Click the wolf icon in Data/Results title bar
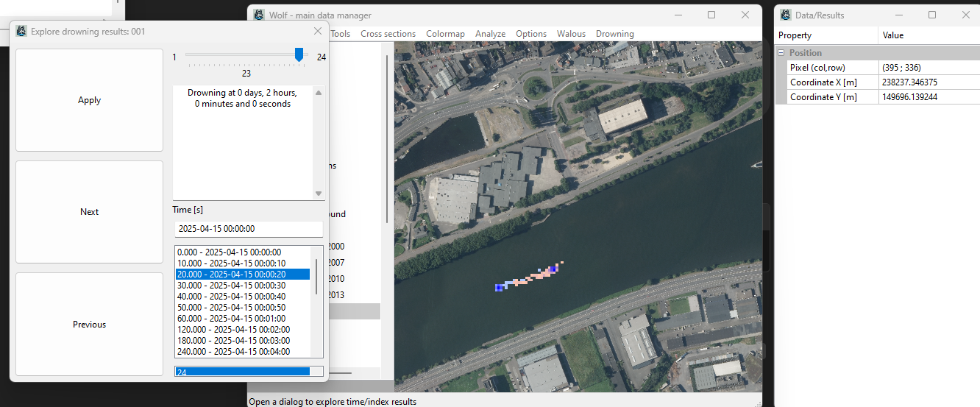 786,15
